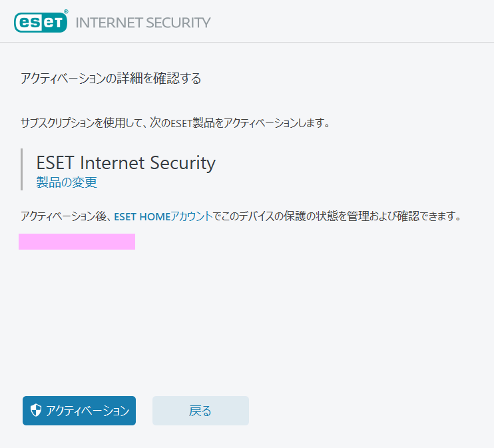Click the アクティベーション button label
The width and height of the screenshot is (494, 448).
click(x=88, y=411)
